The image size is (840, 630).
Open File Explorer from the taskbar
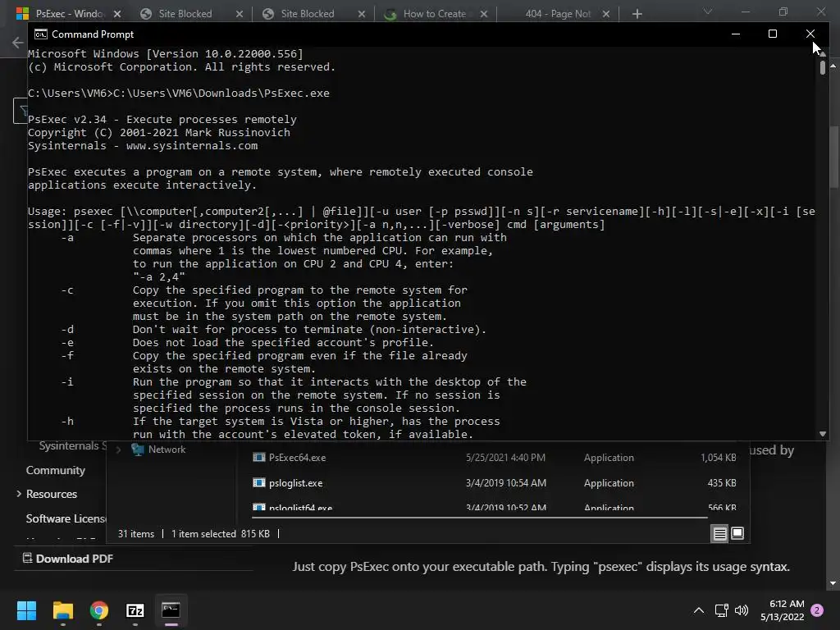pos(62,610)
